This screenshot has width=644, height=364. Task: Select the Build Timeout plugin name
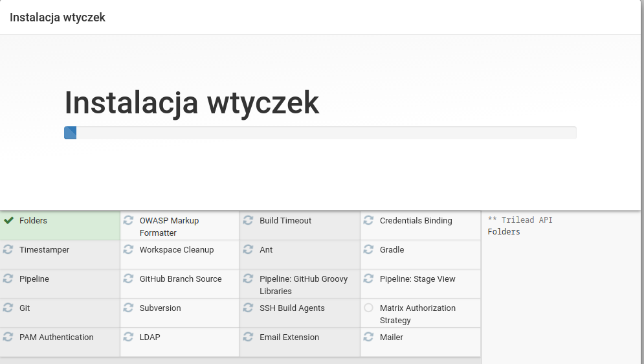click(x=285, y=221)
